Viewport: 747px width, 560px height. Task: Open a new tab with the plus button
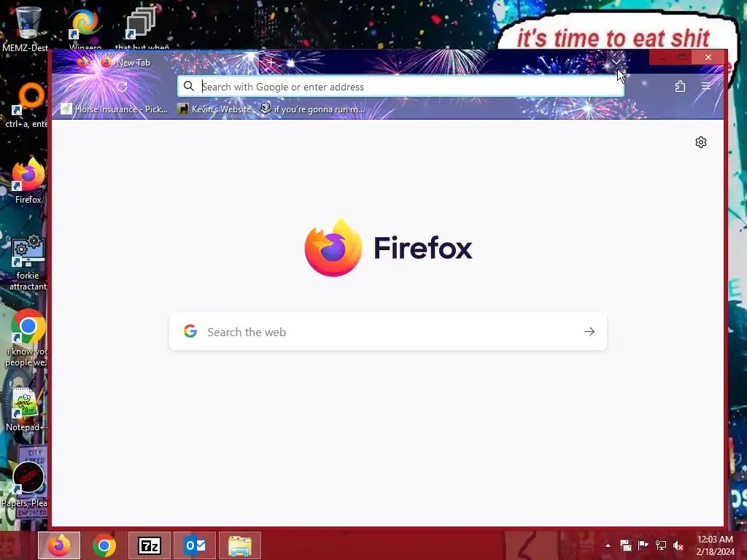point(271,63)
